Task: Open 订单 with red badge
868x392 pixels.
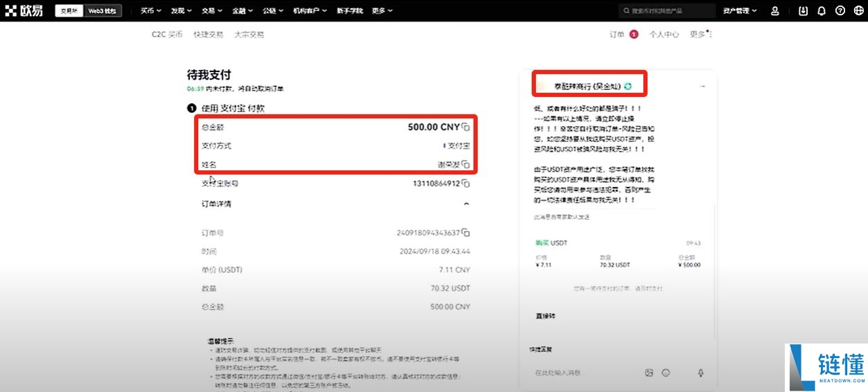Action: [623, 34]
